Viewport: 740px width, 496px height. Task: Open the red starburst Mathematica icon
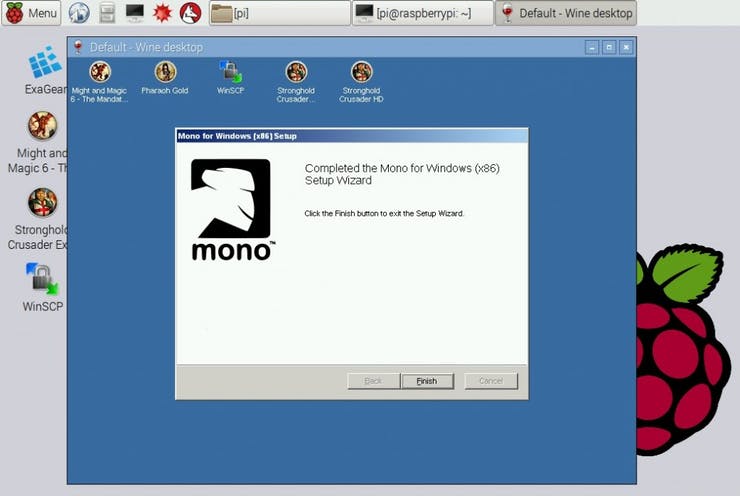162,13
